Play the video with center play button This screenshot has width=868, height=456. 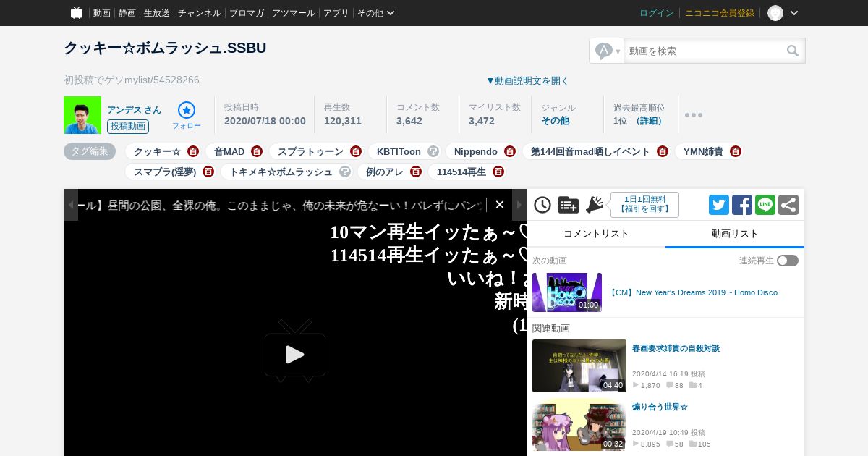(295, 352)
